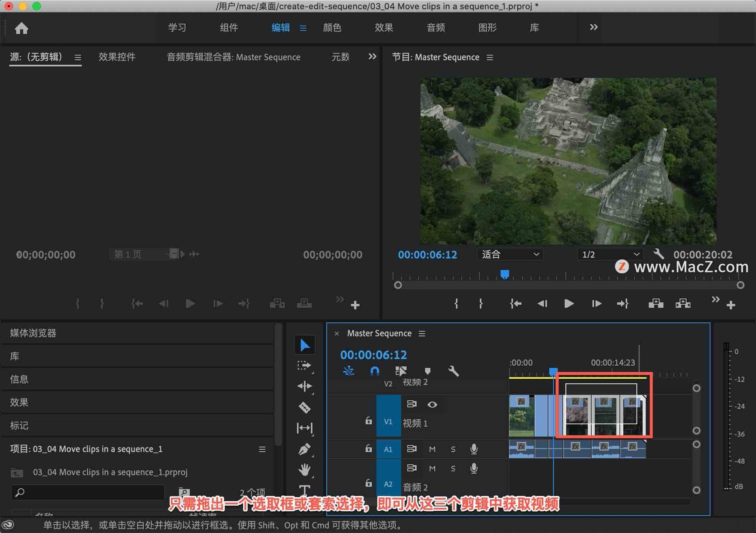Click the Home icon
756x533 pixels.
tap(21, 28)
